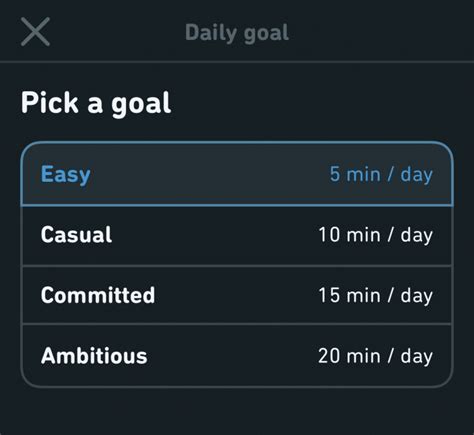Click the Daily goal header title
This screenshot has width=474, height=435.
click(x=237, y=33)
